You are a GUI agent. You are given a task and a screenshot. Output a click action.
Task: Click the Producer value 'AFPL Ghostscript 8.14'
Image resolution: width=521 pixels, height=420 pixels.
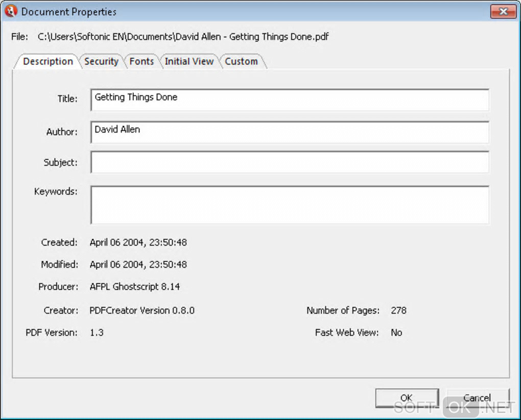click(x=134, y=286)
